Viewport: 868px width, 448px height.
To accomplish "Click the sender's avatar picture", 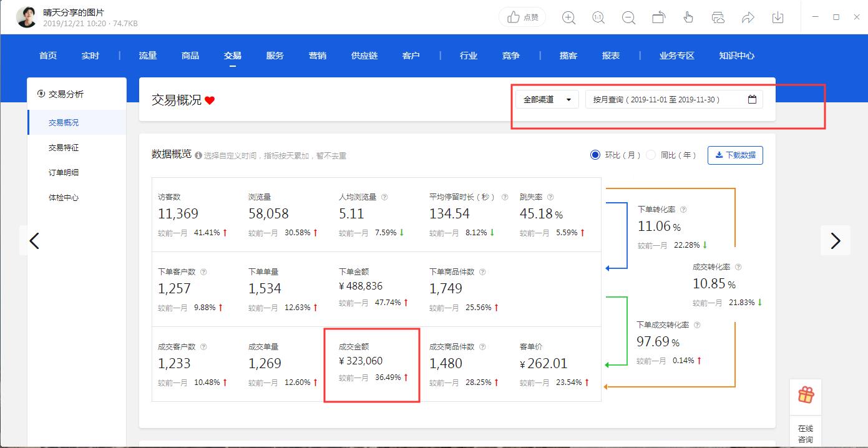I will tap(26, 17).
